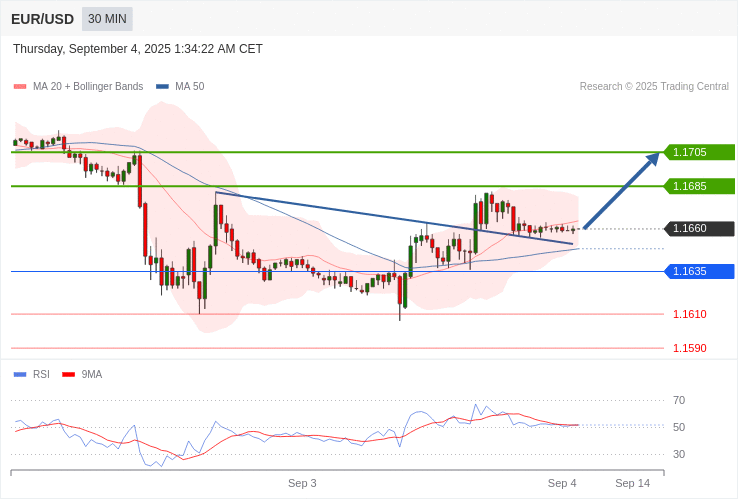Click the MA 50 legend swatch
Image resolution: width=738 pixels, height=500 pixels.
pos(162,87)
